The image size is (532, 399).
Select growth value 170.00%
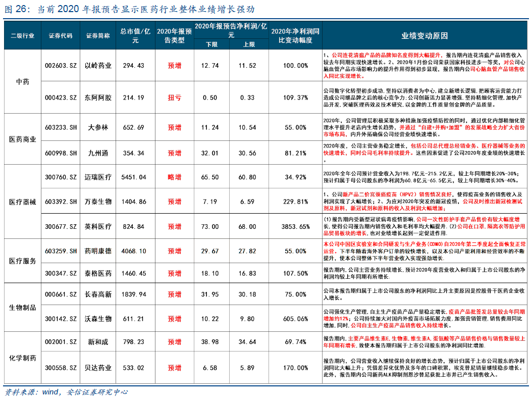click(295, 368)
